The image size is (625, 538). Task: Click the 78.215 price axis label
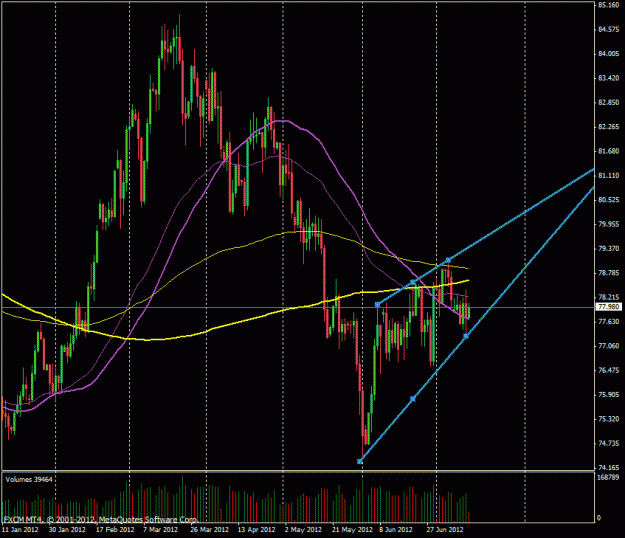click(609, 297)
